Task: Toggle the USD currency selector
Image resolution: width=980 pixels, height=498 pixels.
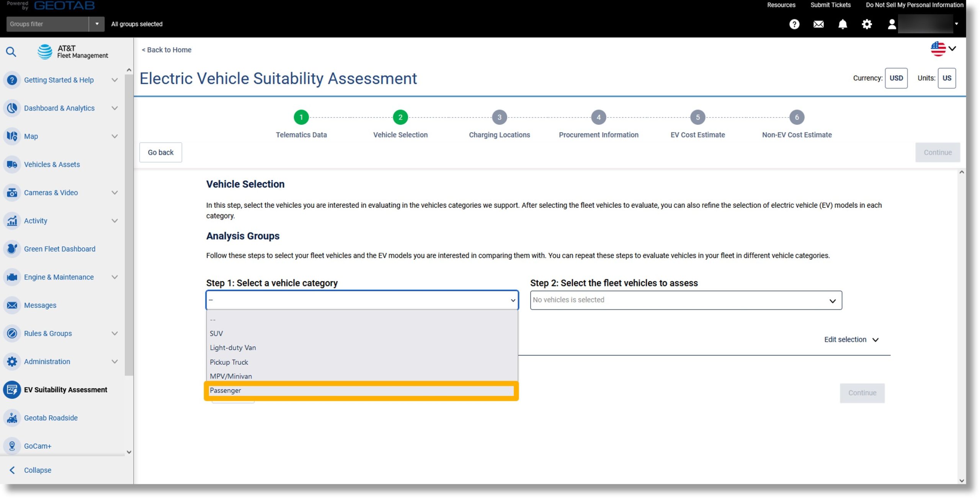Action: click(897, 78)
